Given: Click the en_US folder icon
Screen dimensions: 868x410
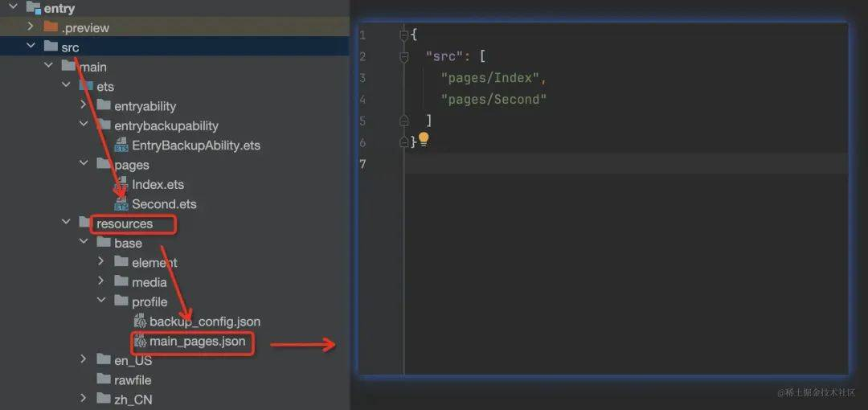Looking at the screenshot, I should [104, 359].
